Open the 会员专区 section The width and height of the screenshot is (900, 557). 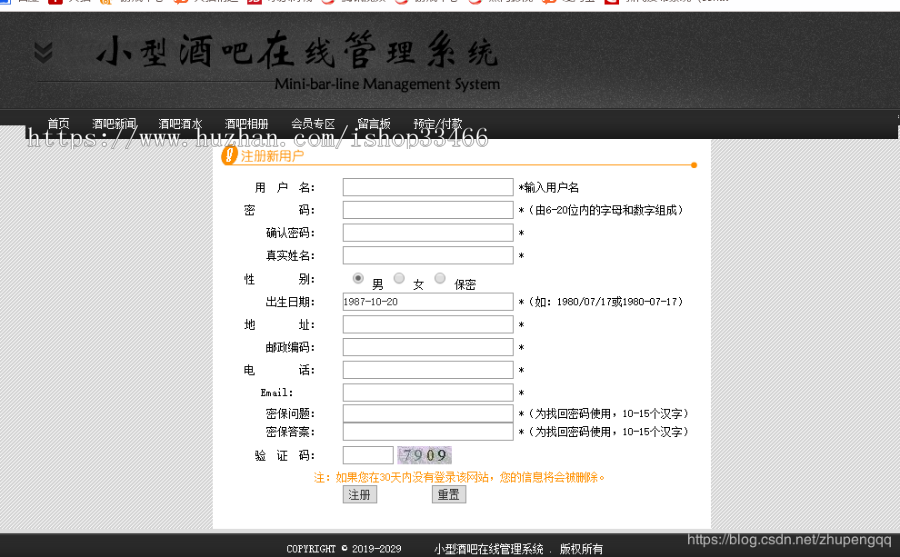pos(313,123)
